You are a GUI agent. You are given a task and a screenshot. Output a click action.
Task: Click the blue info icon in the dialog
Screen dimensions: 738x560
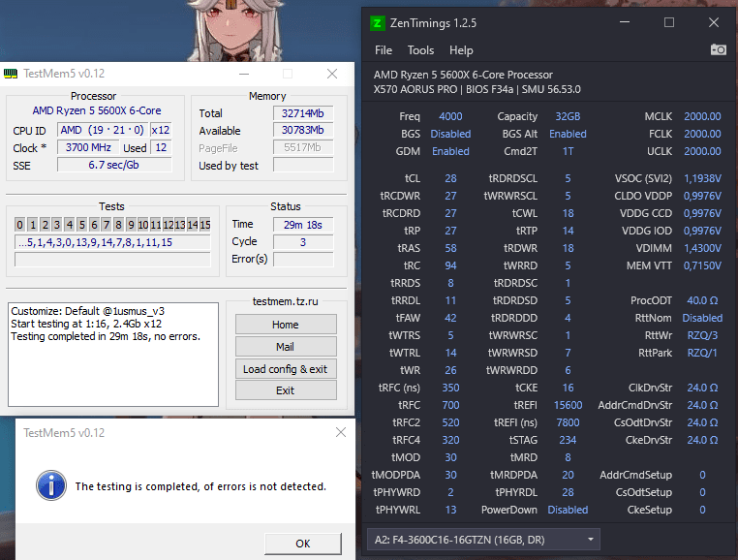[51, 485]
